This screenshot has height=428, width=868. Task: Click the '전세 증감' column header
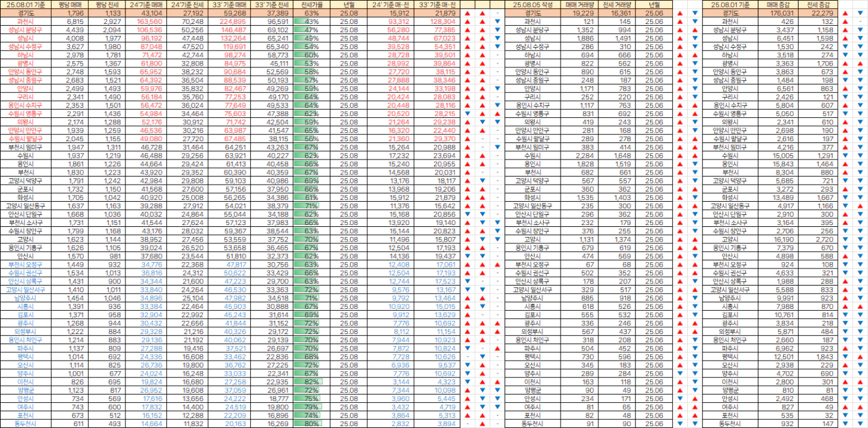click(819, 4)
